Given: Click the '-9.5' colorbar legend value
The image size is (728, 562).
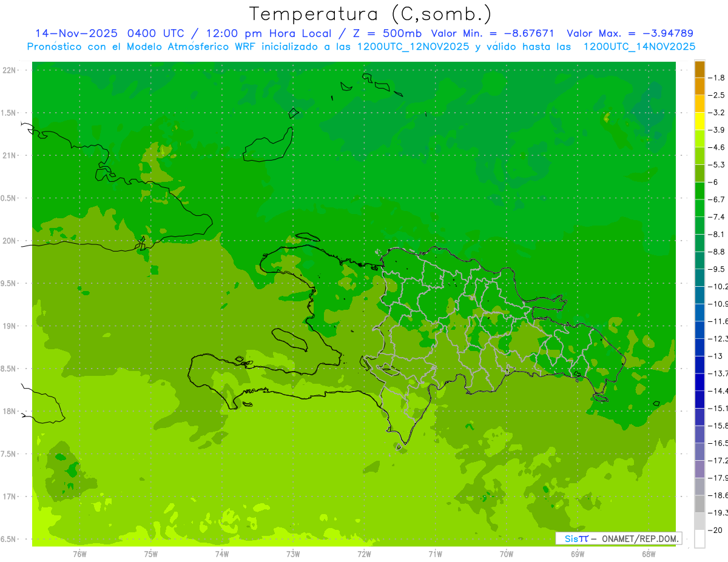Looking at the screenshot, I should [717, 269].
